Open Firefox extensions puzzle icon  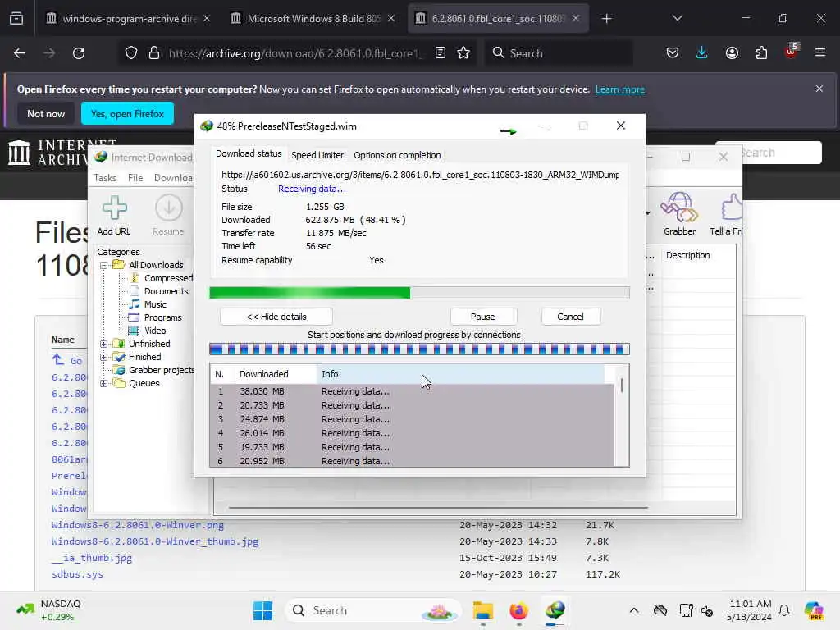(761, 53)
